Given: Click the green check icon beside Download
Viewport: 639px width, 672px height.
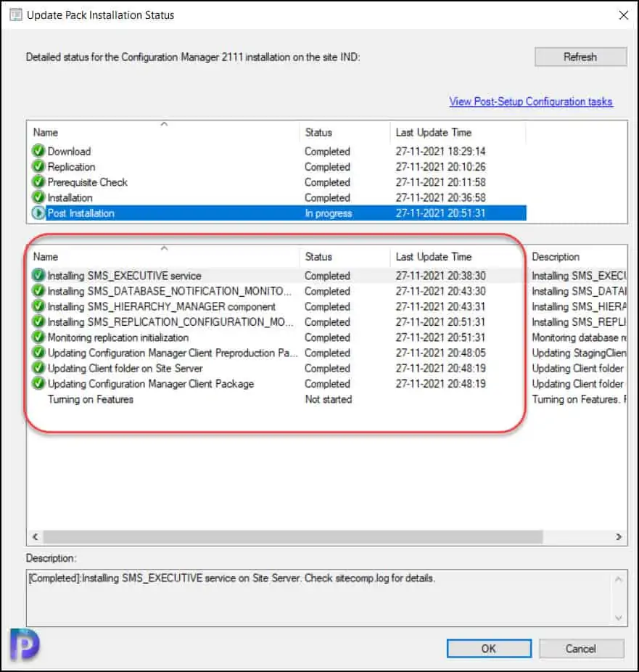Looking at the screenshot, I should pyautogui.click(x=38, y=151).
